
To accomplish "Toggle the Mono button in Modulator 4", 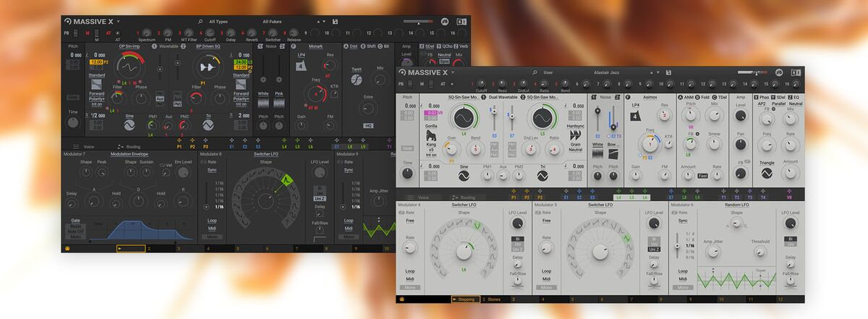I will coord(410,287).
